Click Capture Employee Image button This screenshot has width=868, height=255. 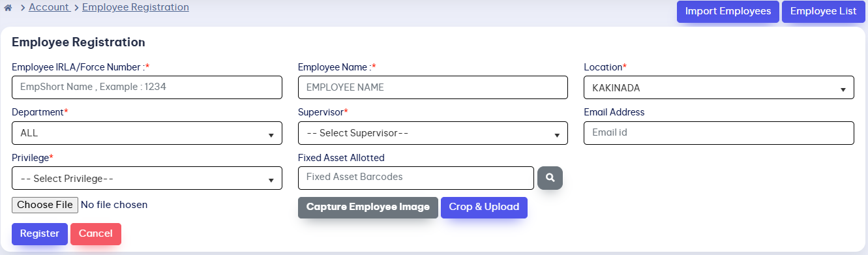coord(368,207)
